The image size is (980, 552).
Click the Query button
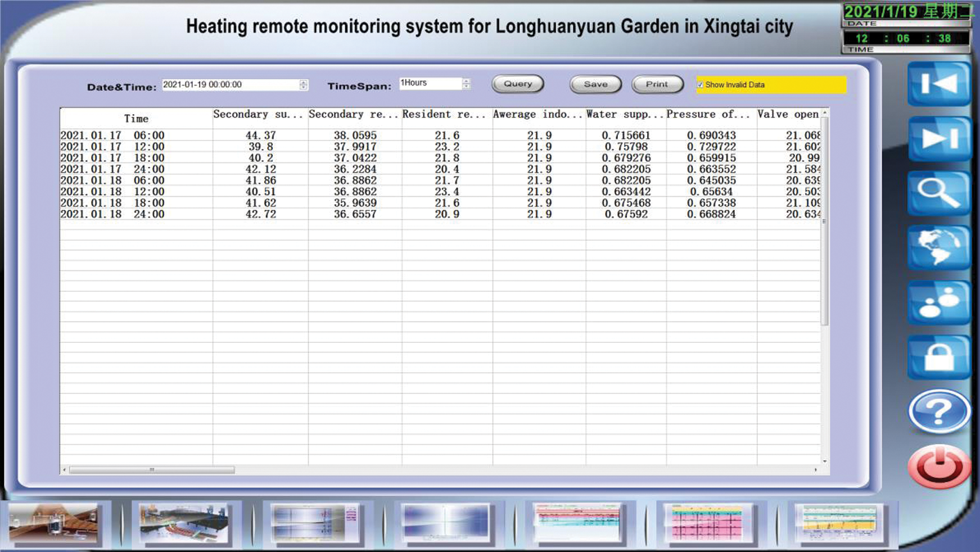click(x=517, y=84)
